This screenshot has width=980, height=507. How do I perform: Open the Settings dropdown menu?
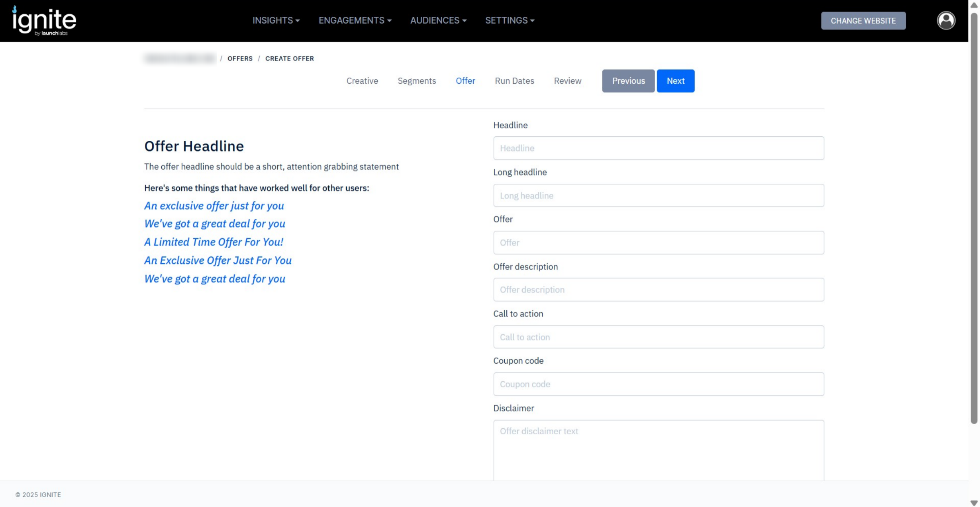point(510,20)
